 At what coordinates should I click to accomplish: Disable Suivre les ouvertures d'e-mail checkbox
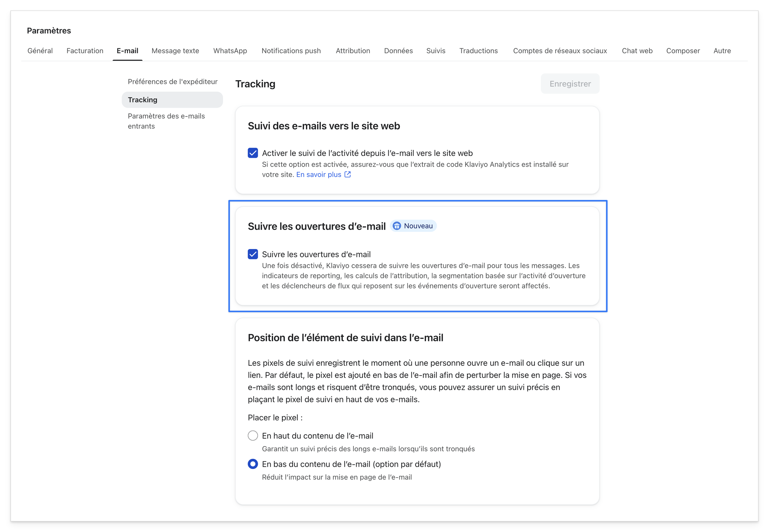pyautogui.click(x=253, y=254)
